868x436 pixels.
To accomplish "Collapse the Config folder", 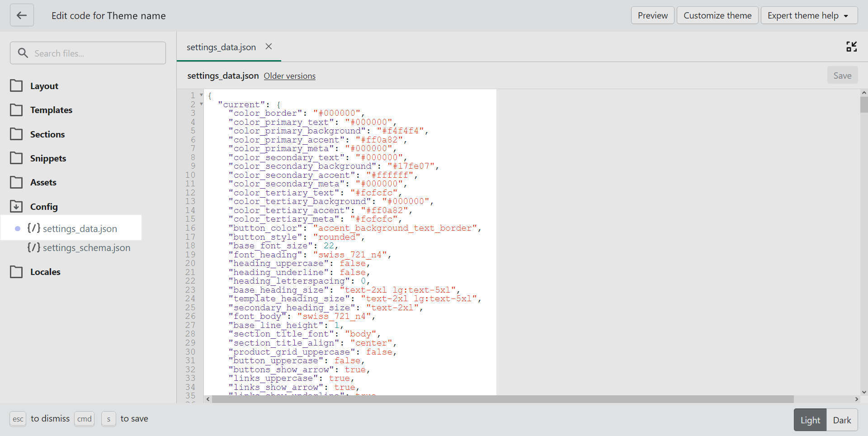I will 44,207.
